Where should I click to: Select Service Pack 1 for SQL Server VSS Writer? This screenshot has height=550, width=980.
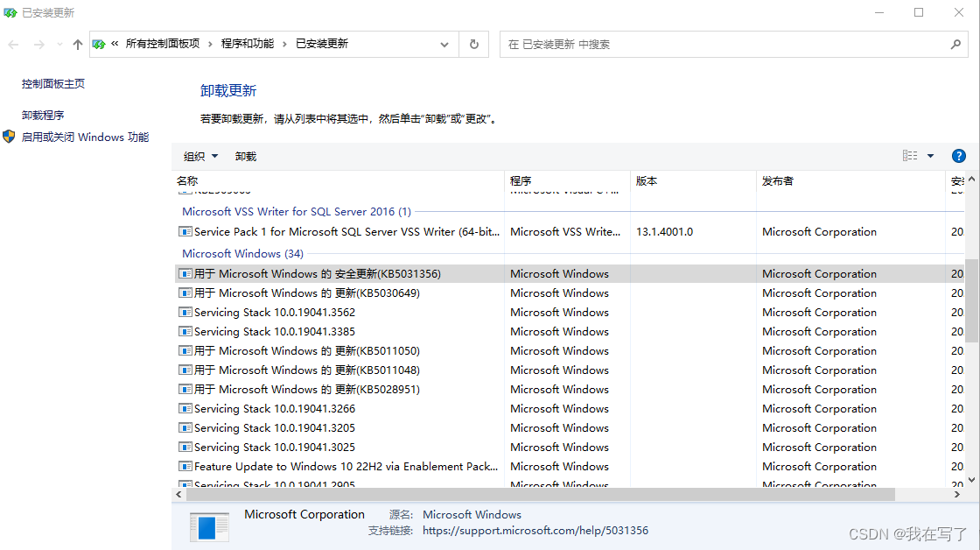point(570,231)
